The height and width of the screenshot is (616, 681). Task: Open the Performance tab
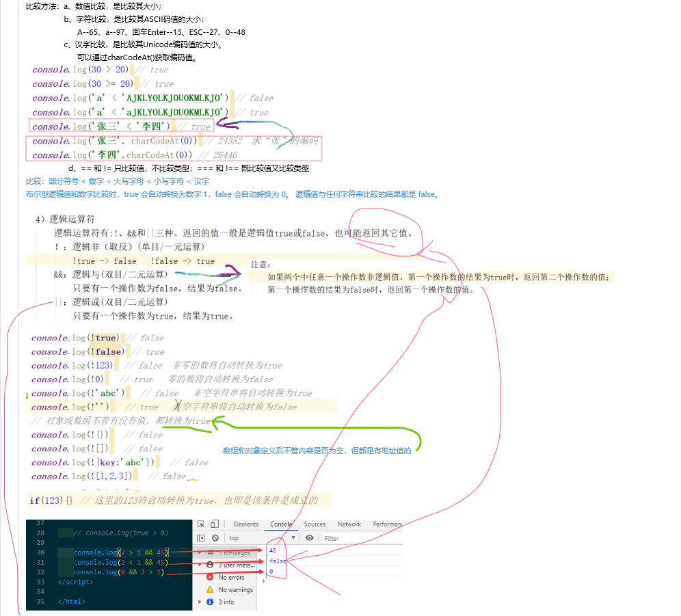(387, 524)
